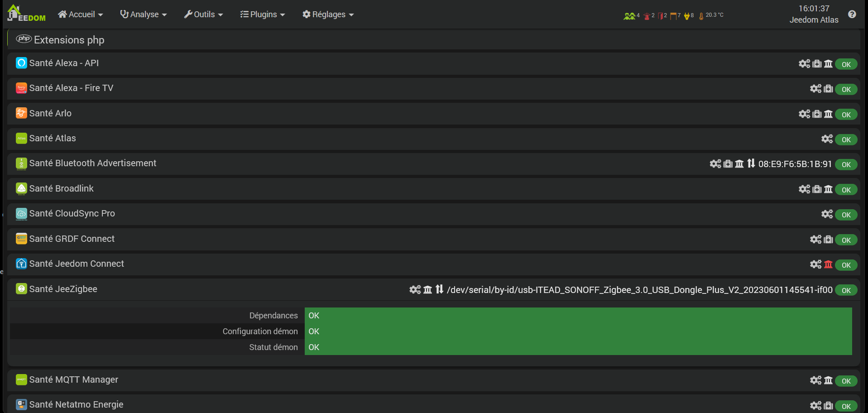Click the columns building icon on Santé Broadlink row
The image size is (868, 413).
pos(828,189)
